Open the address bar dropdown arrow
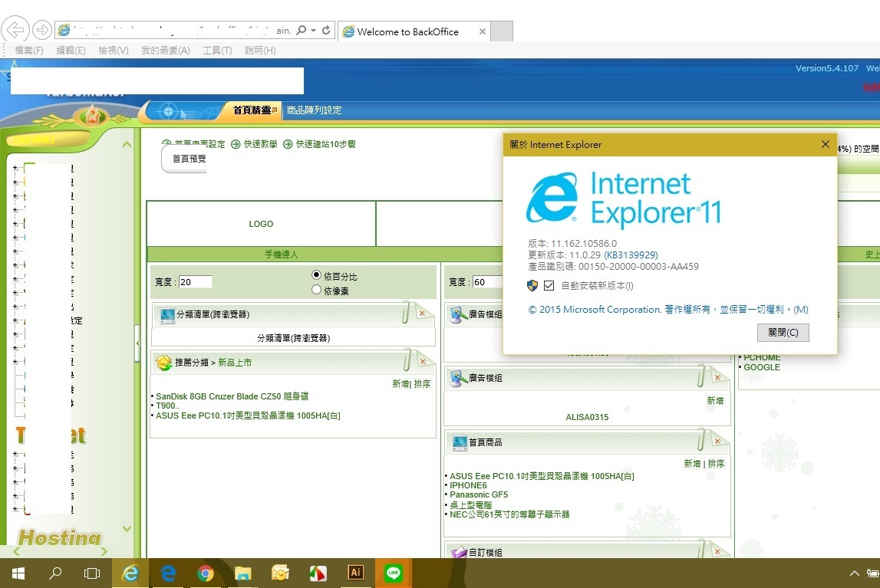880x588 pixels. pos(314,31)
